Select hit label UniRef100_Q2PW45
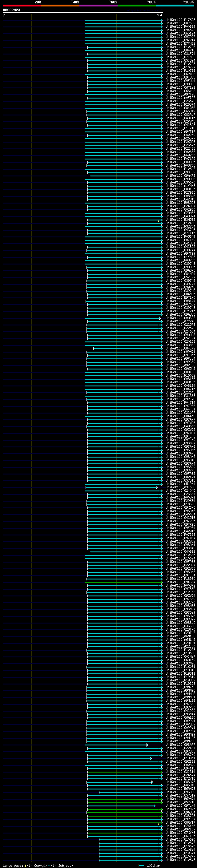The image size is (197, 868). tap(180, 121)
